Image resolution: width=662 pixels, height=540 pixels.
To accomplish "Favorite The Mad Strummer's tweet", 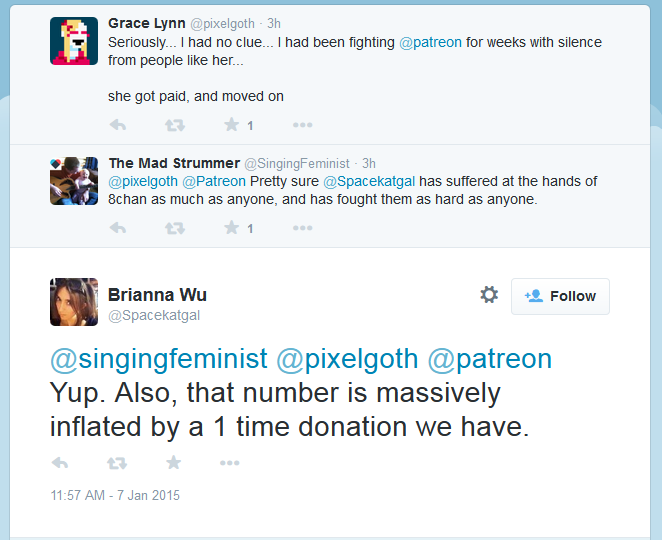I will coord(231,228).
